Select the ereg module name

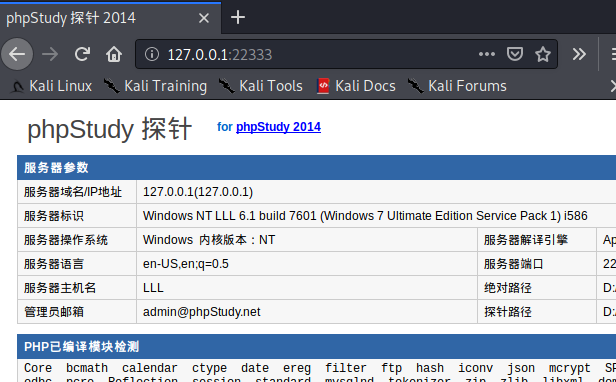click(x=297, y=368)
